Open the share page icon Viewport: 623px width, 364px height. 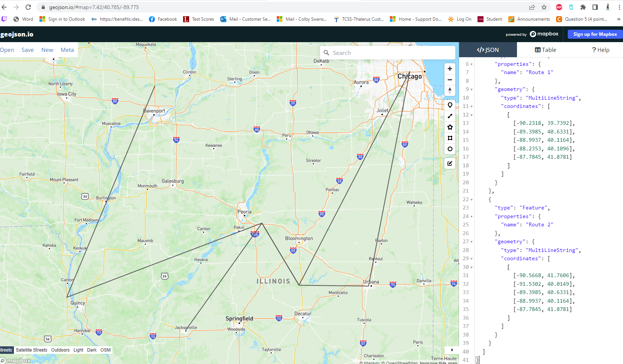532,7
